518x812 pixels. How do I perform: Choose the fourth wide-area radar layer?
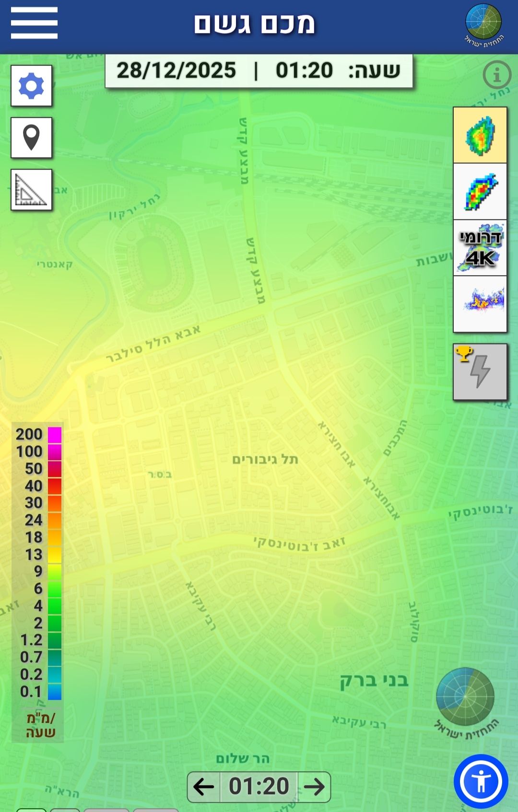(480, 304)
